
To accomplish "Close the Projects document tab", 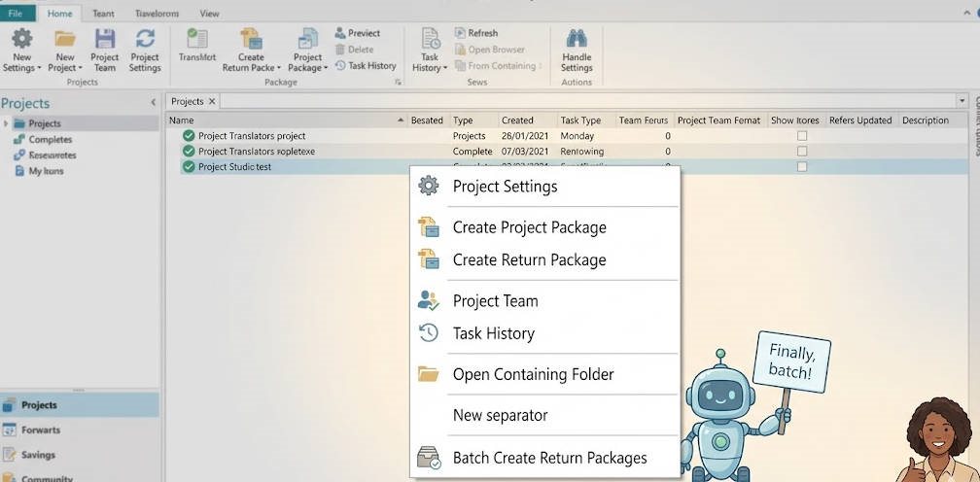I will pyautogui.click(x=212, y=101).
